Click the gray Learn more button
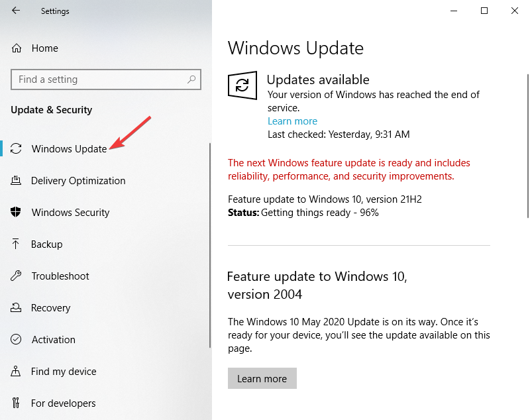The height and width of the screenshot is (420, 530). [262, 378]
